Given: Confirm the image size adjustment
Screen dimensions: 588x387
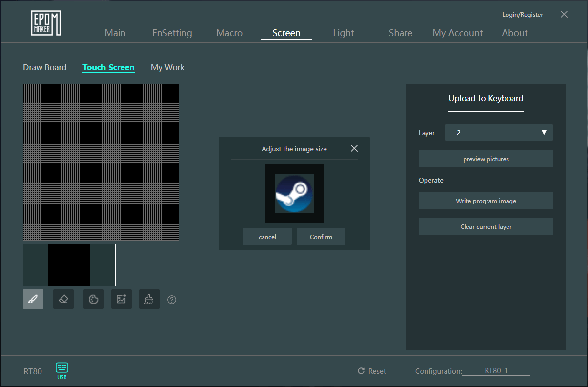Looking at the screenshot, I should 321,237.
